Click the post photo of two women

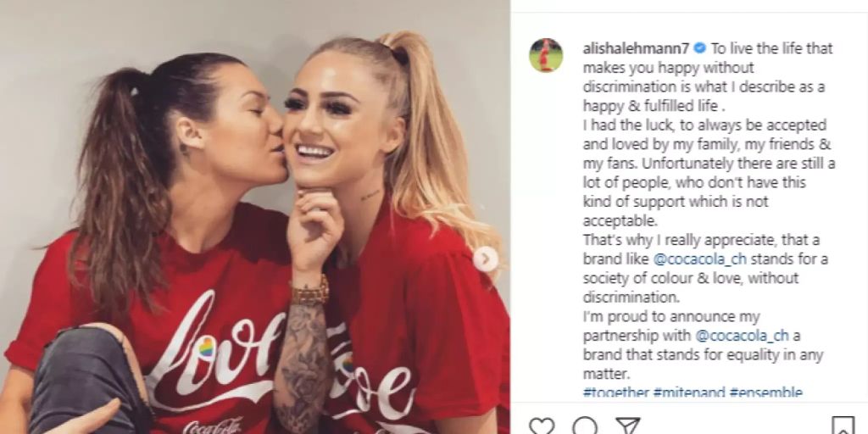(x=254, y=217)
